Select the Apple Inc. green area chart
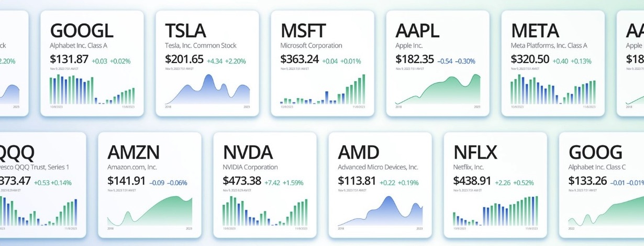 (x=438, y=90)
